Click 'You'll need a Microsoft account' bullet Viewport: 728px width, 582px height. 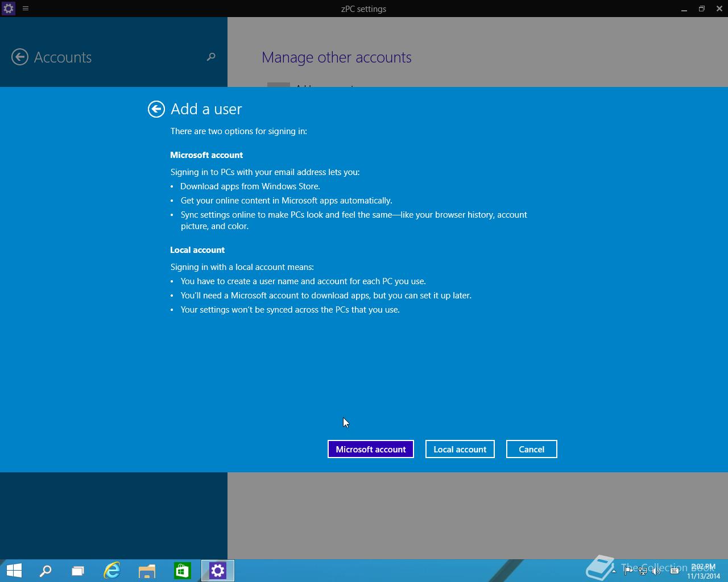[326, 295]
